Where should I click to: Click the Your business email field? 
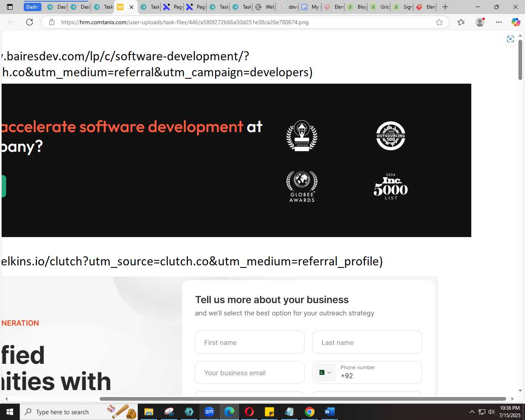(250, 372)
